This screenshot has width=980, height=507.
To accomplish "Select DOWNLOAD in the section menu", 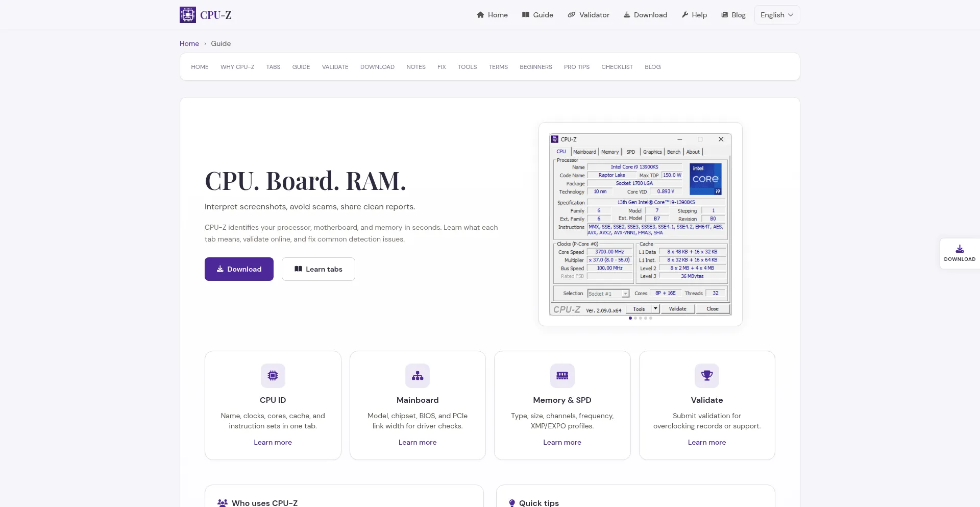I will [x=377, y=67].
